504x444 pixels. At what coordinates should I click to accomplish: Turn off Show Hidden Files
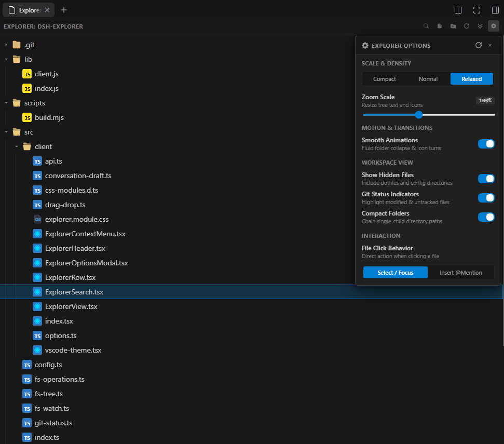pos(486,179)
